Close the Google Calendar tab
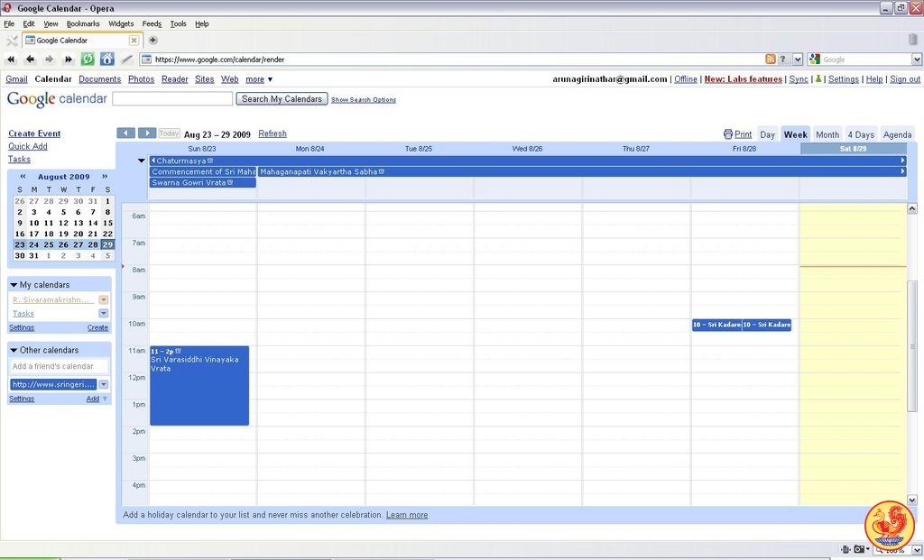The width and height of the screenshot is (924, 560). [x=134, y=40]
